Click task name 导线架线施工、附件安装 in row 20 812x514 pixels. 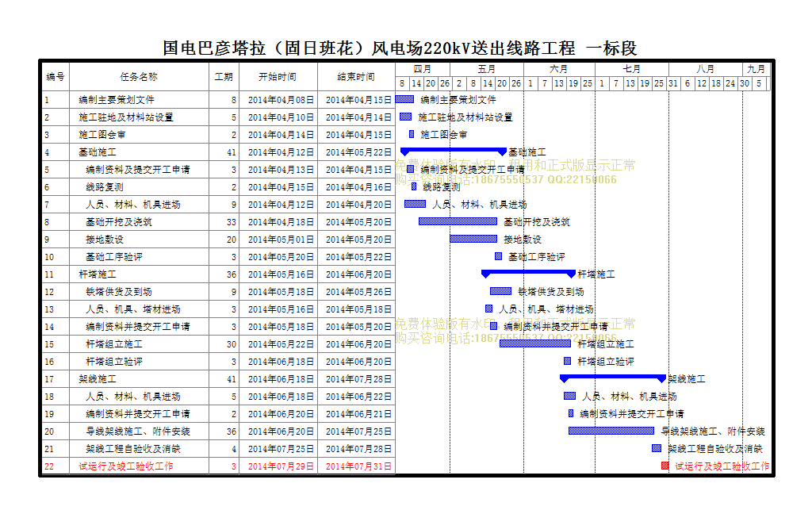tap(138, 431)
